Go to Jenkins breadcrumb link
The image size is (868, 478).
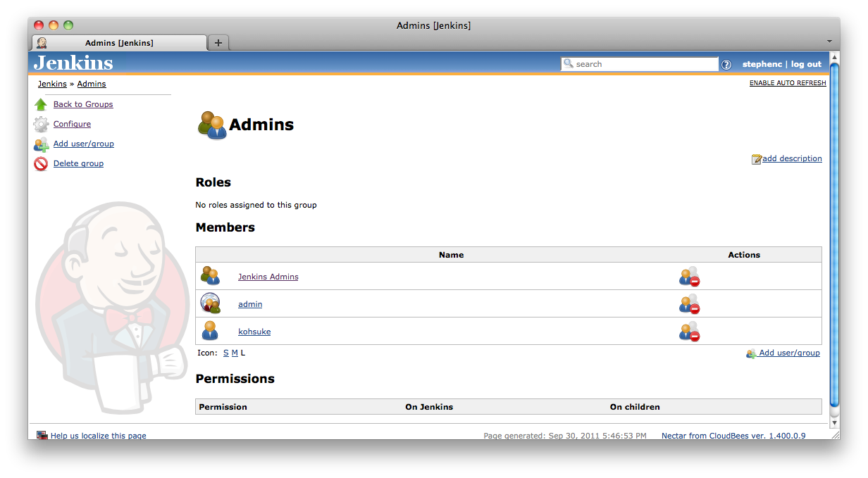point(52,84)
